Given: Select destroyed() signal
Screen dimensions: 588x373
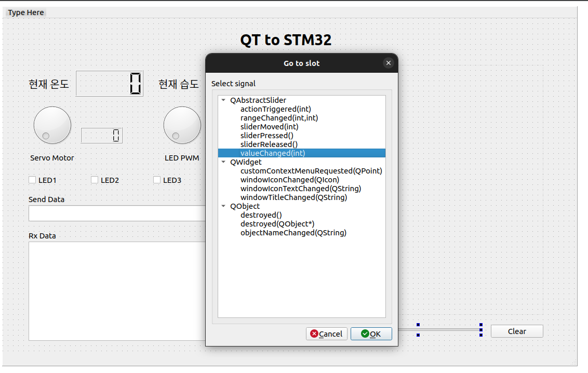Looking at the screenshot, I should 261,215.
